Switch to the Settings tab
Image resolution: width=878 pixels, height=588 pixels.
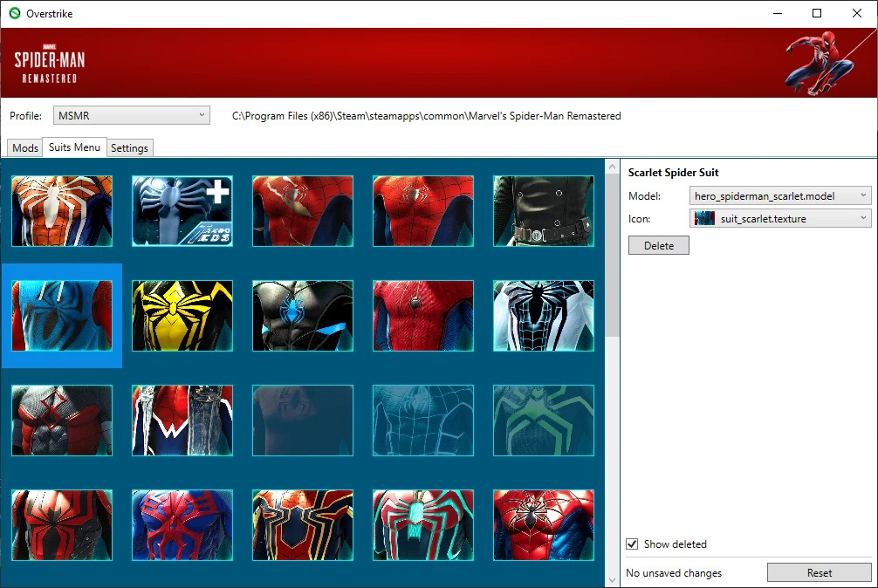click(129, 147)
